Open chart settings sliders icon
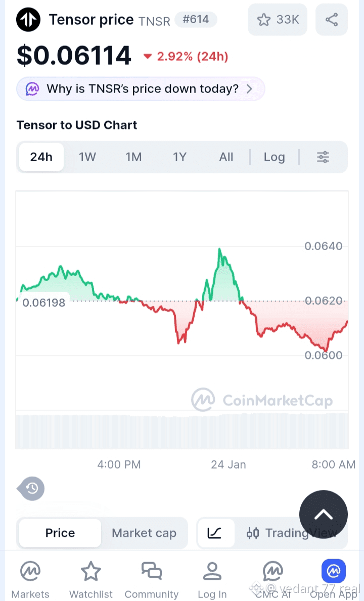 tap(323, 157)
